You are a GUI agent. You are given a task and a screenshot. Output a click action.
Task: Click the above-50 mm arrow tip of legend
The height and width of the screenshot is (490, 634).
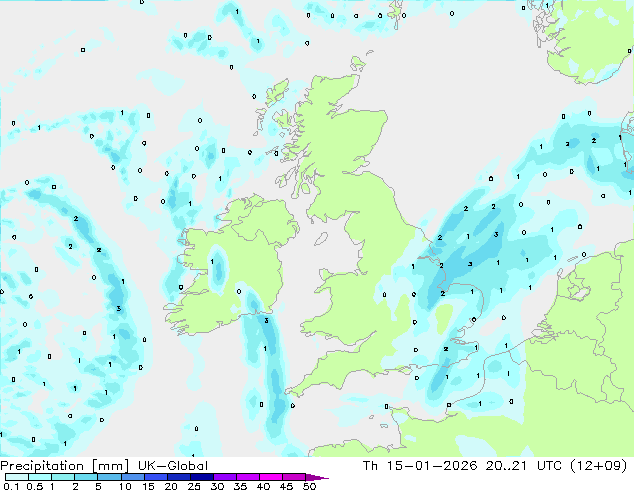[317, 477]
